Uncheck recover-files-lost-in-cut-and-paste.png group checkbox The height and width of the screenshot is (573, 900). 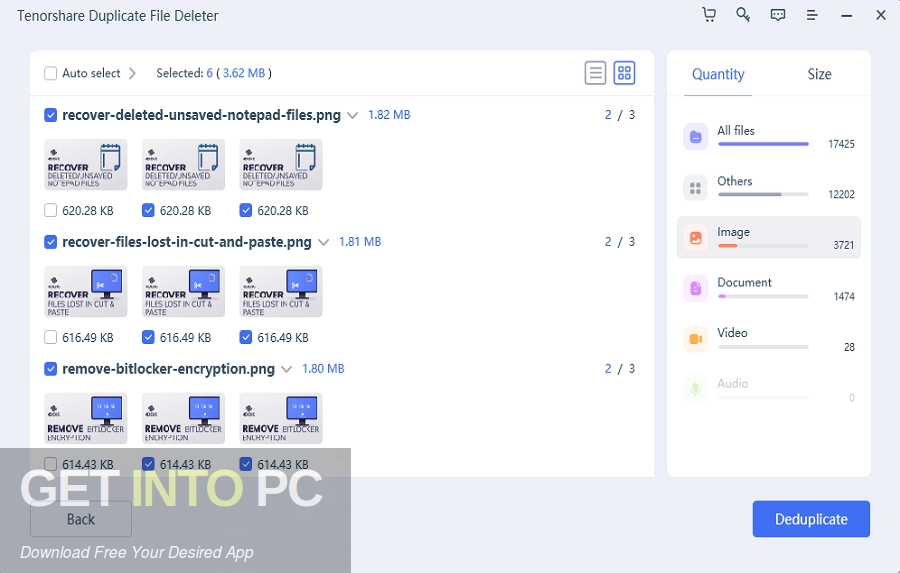point(51,242)
